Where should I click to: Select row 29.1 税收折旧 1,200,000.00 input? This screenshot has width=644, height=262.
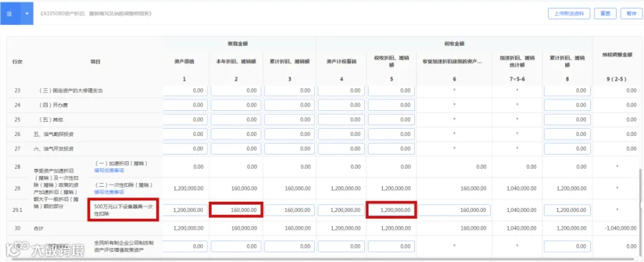coord(391,210)
